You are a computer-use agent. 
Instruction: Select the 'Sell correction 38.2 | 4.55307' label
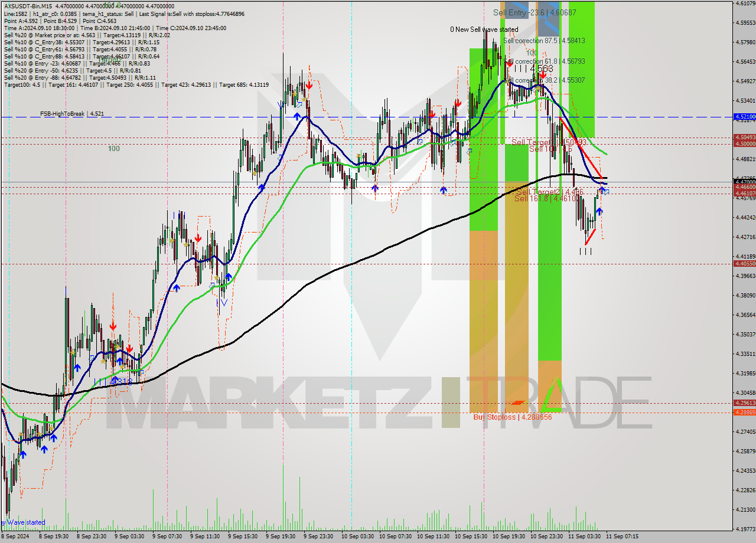[x=544, y=80]
